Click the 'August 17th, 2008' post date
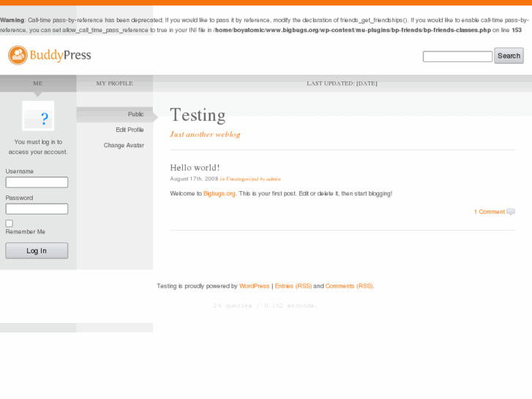The height and width of the screenshot is (399, 532). click(194, 179)
